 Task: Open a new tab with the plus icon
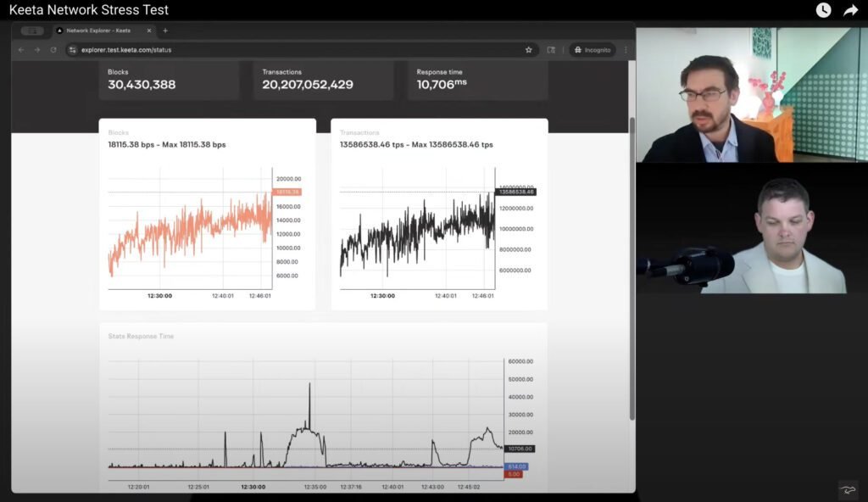(x=165, y=31)
